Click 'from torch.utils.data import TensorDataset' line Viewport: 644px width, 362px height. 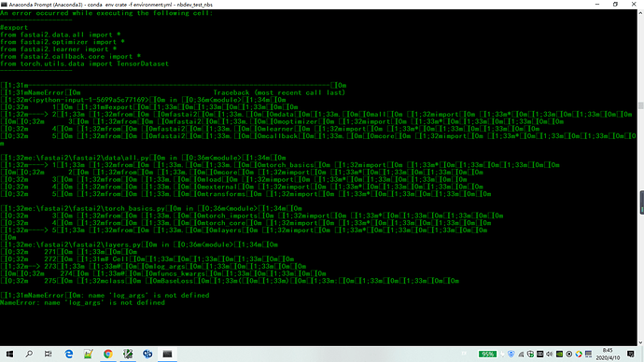(x=85, y=63)
